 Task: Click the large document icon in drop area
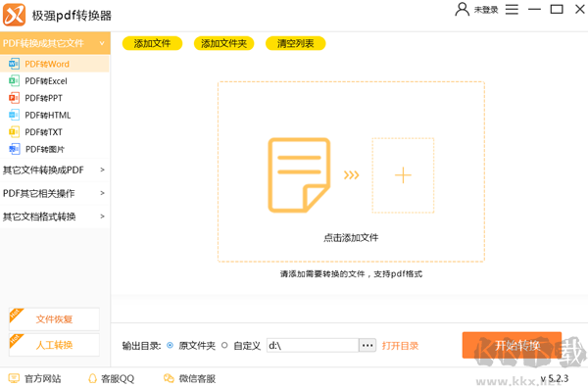(x=299, y=175)
